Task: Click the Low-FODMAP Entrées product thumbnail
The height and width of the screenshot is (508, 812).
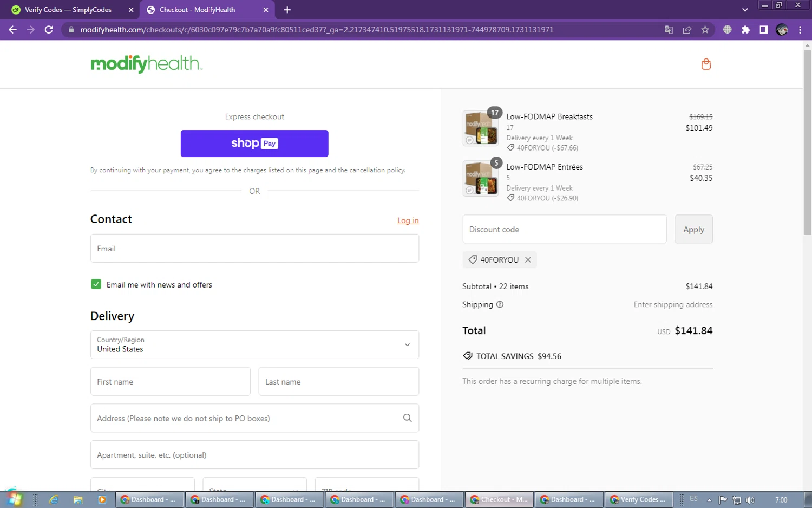Action: 481,178
